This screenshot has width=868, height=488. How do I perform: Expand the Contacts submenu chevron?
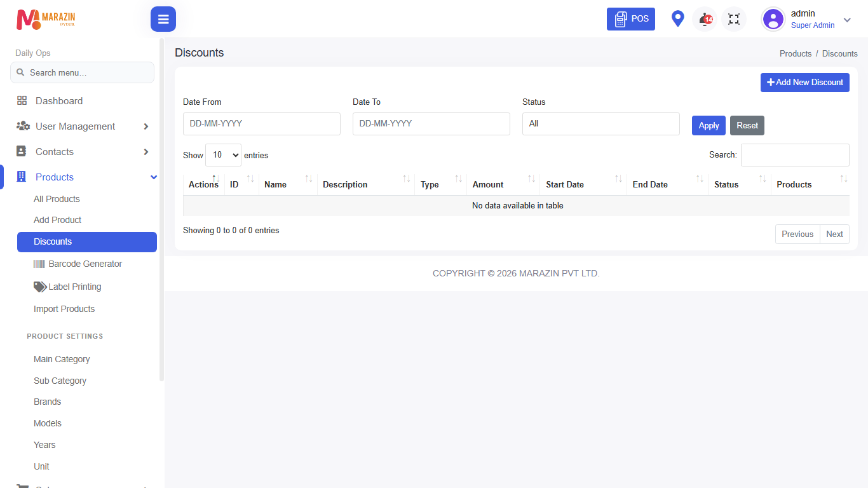(146, 152)
